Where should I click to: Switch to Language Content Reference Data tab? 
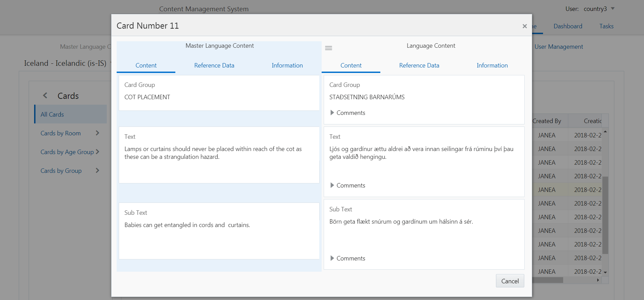[x=419, y=65]
